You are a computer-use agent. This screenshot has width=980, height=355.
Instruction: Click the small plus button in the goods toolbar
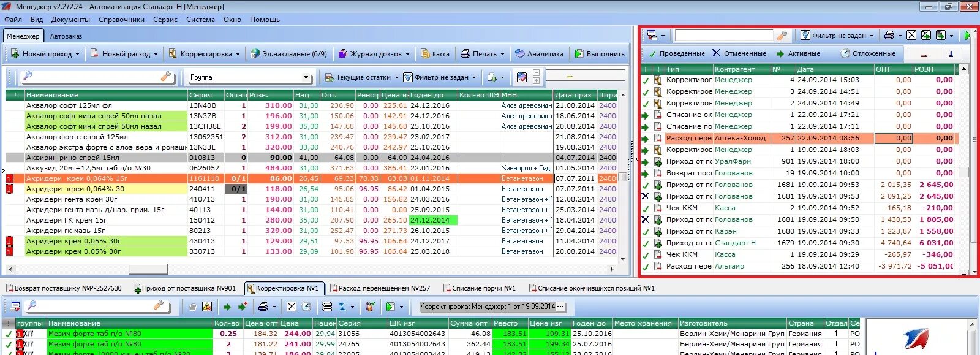pos(536,80)
